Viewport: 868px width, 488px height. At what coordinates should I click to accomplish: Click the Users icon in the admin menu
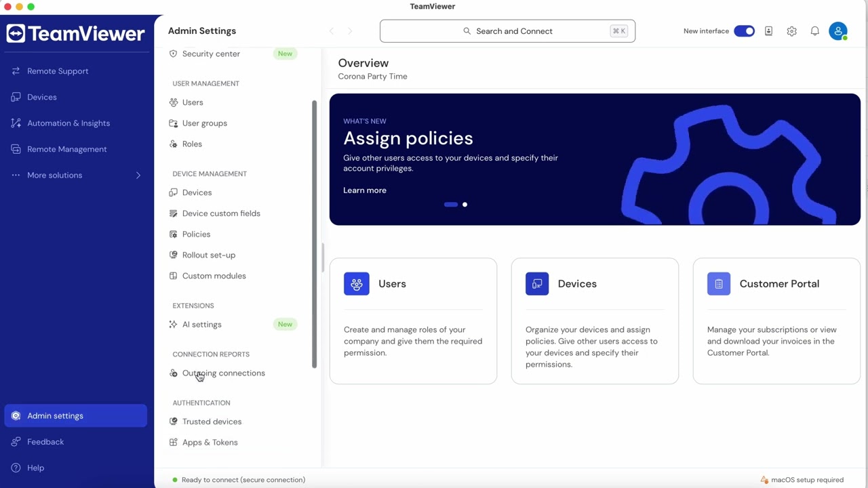click(173, 102)
